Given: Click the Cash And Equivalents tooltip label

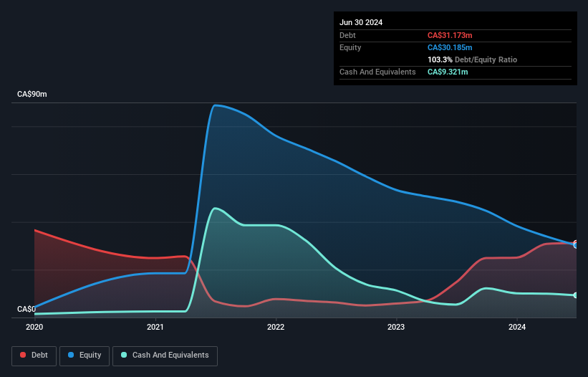Looking at the screenshot, I should (x=377, y=72).
